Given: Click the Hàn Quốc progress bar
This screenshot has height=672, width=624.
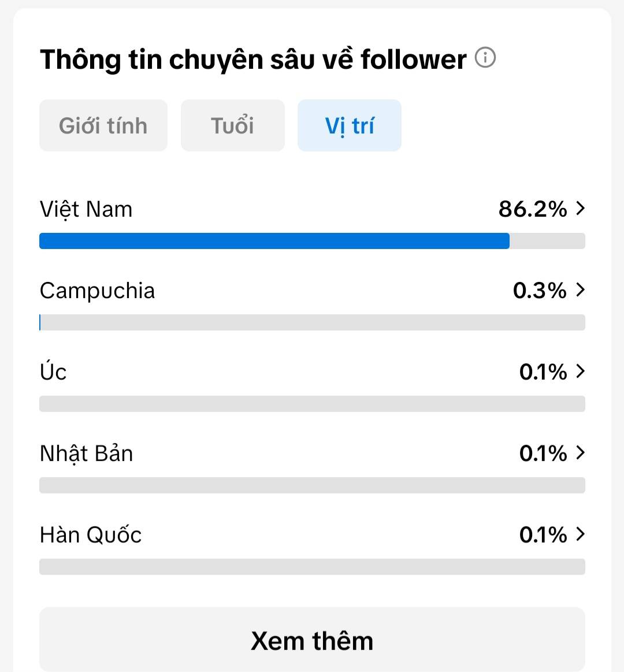Looking at the screenshot, I should (x=312, y=567).
